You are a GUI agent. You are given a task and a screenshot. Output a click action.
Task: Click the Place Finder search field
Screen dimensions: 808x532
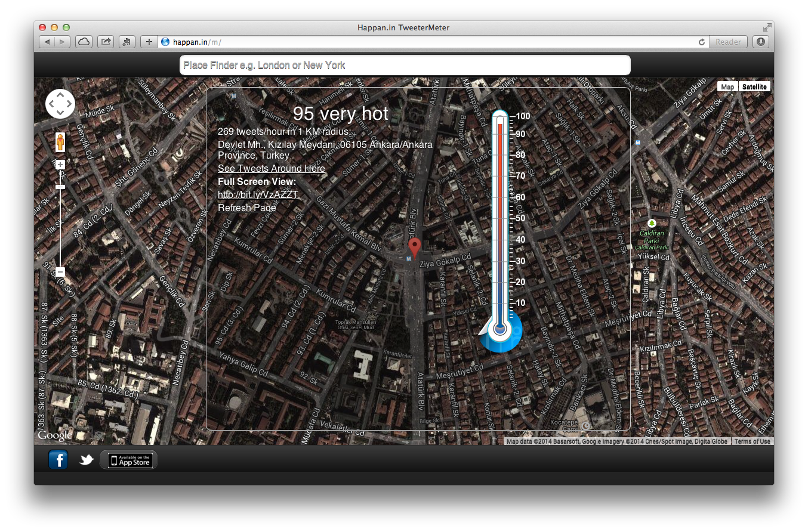(405, 65)
